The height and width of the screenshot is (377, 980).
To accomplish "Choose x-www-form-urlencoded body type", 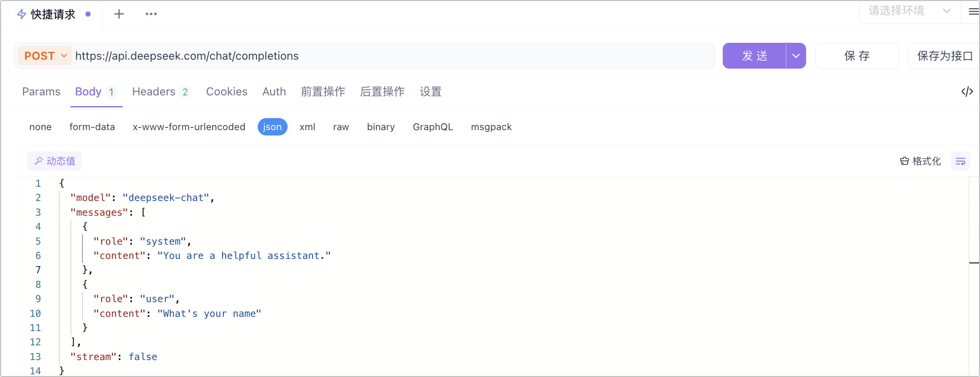I will pos(189,127).
